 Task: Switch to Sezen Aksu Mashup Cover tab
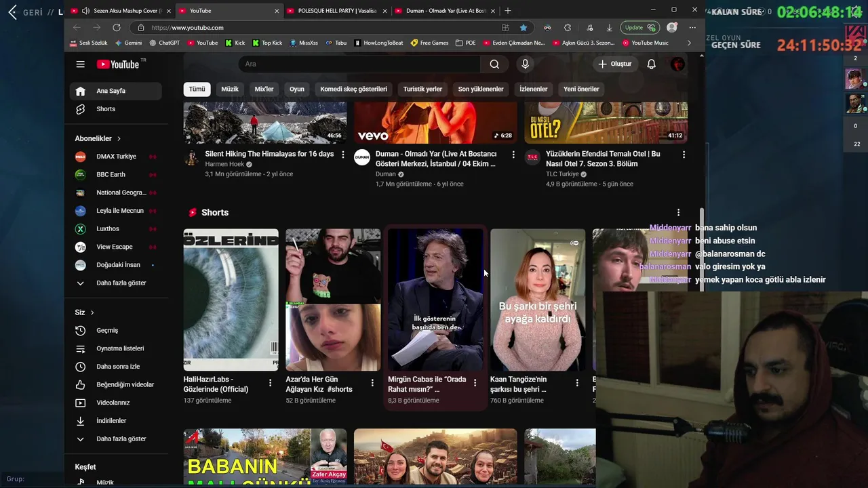[x=120, y=11]
